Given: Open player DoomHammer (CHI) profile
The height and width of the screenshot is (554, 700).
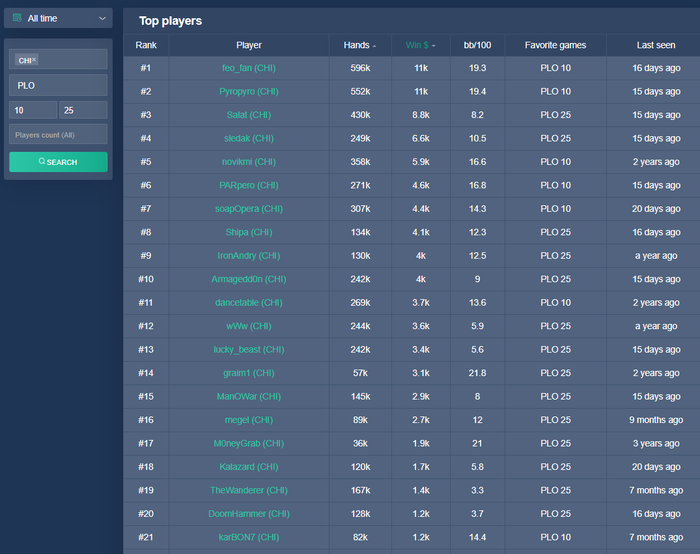Looking at the screenshot, I should (249, 513).
